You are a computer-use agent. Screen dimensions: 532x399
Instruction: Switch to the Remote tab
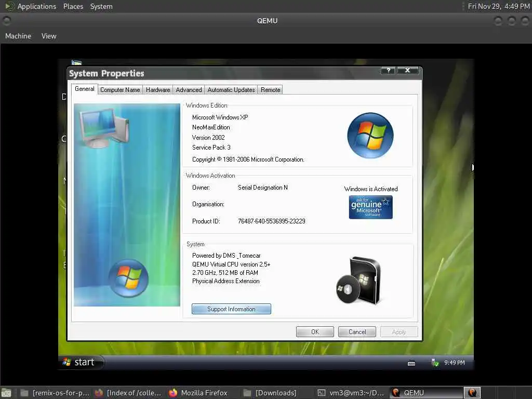click(270, 90)
